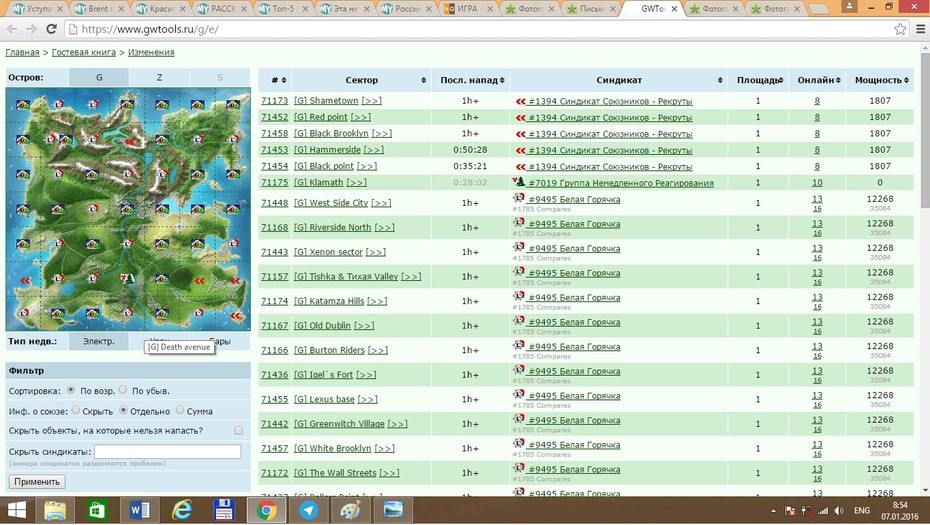This screenshot has height=525, width=930.
Task: Sort table by the Площадь column
Action: click(758, 80)
